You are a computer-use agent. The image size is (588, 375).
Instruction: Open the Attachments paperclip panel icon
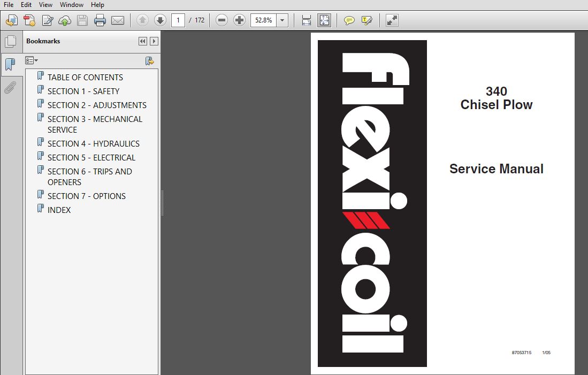click(11, 87)
